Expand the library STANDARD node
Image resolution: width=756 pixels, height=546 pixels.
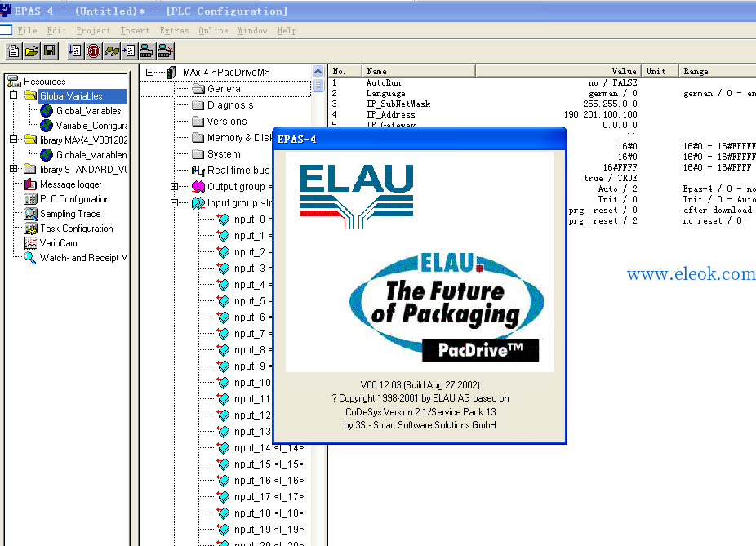click(14, 169)
